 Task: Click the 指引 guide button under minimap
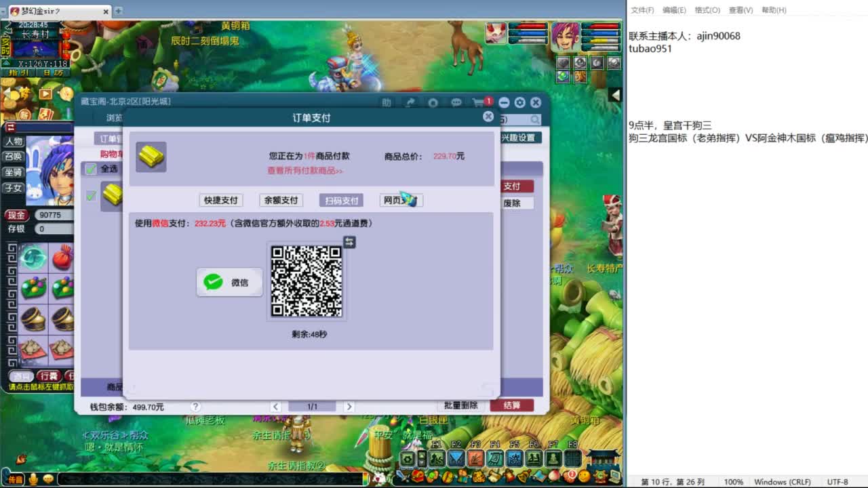[x=19, y=73]
